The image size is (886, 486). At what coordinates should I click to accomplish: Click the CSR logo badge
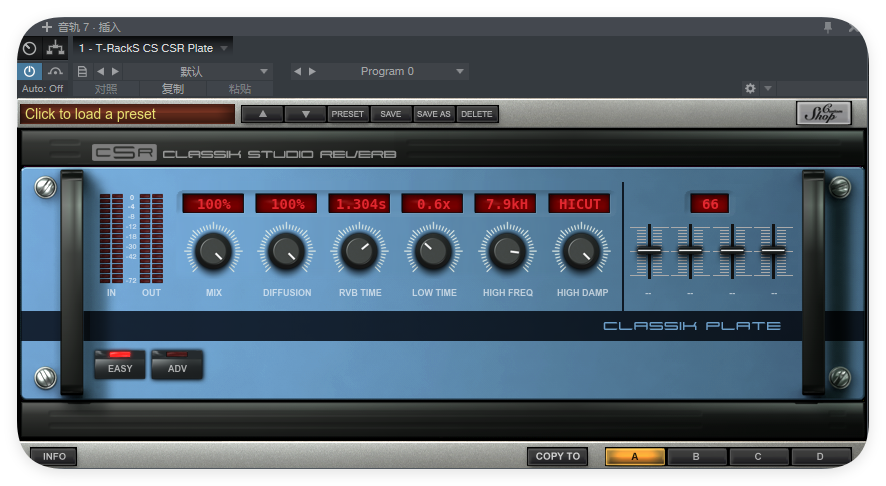pos(124,153)
